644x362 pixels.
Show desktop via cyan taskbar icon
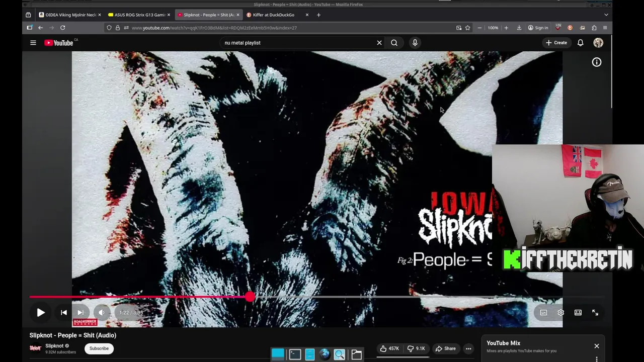278,354
